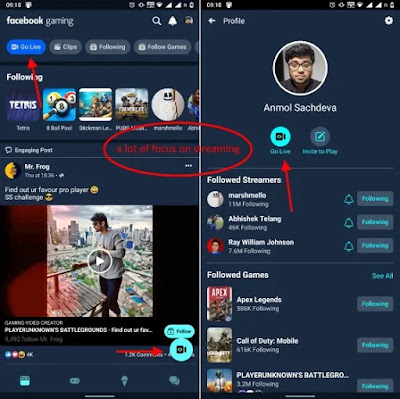Toggle notification bell for Abhishek Telang
Viewport: 400px width, 399px height.
coord(349,223)
